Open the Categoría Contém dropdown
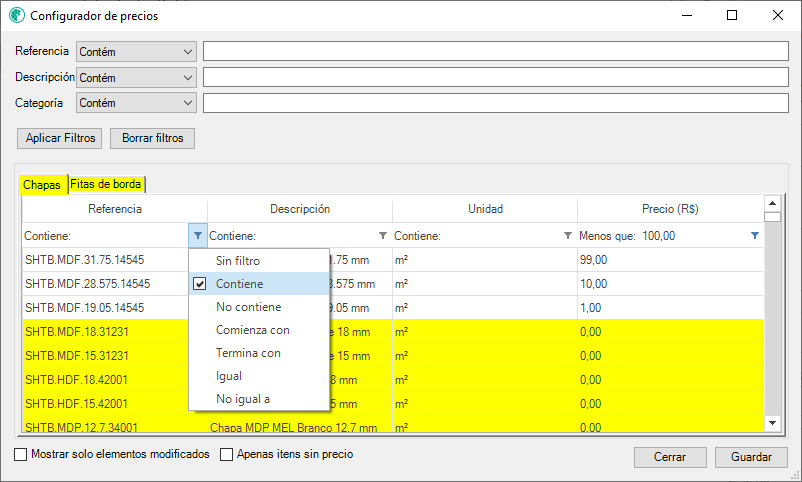The width and height of the screenshot is (802, 482). tap(137, 103)
